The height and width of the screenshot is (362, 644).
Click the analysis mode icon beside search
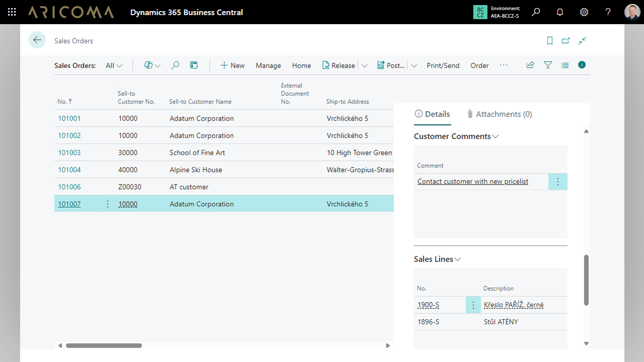[x=194, y=65]
